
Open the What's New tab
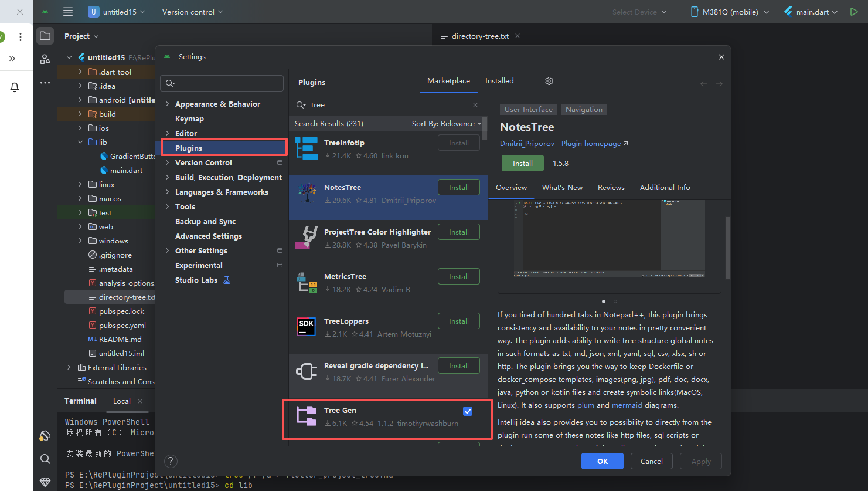(562, 188)
